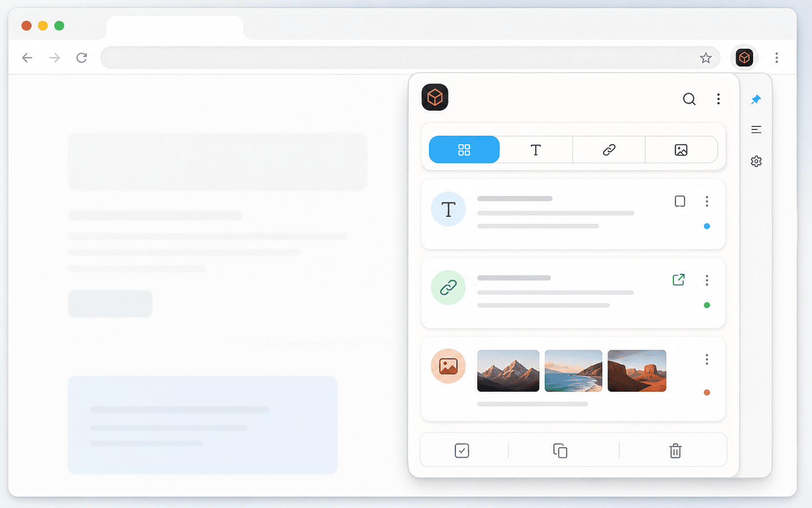Open the popup header three-dot menu
Screen dimensions: 812x508
718,99
